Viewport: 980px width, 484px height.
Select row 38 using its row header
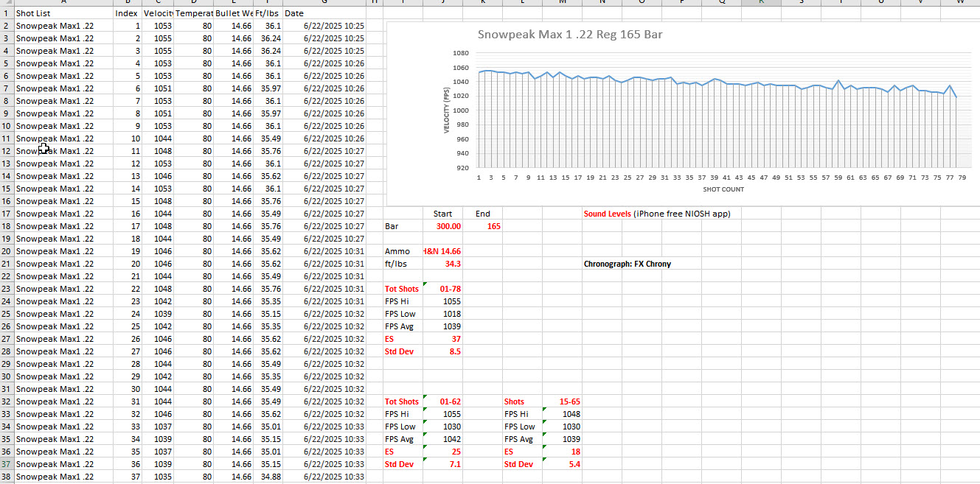tap(6, 477)
